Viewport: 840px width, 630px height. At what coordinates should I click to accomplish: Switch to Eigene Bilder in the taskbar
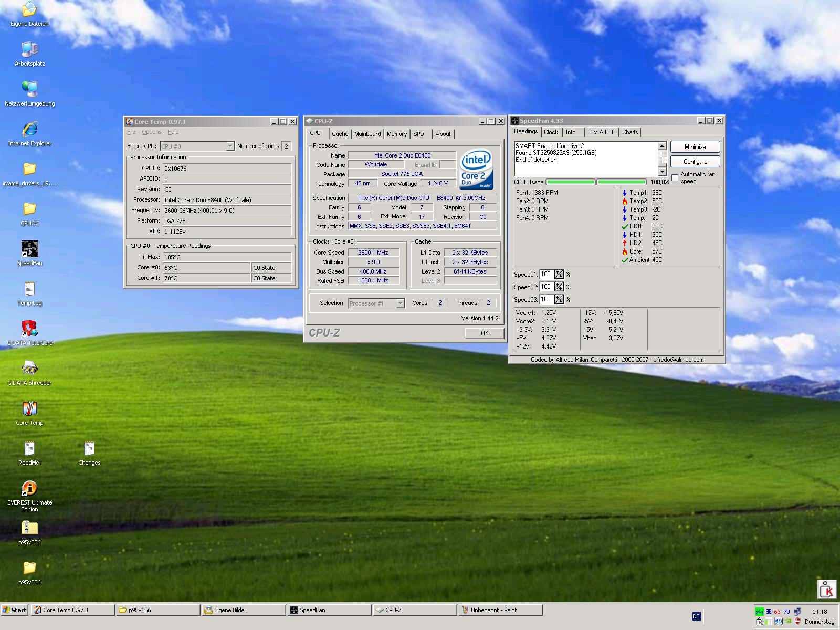[244, 610]
